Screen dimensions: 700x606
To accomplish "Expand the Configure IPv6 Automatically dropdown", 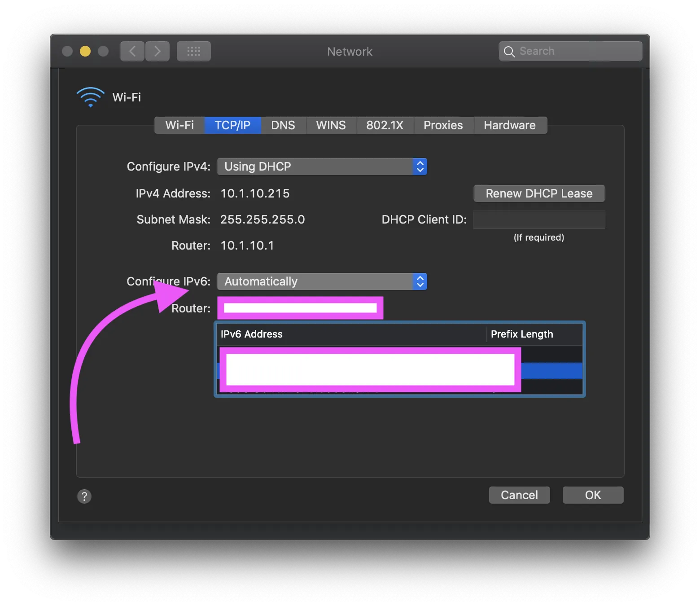I will click(x=322, y=281).
